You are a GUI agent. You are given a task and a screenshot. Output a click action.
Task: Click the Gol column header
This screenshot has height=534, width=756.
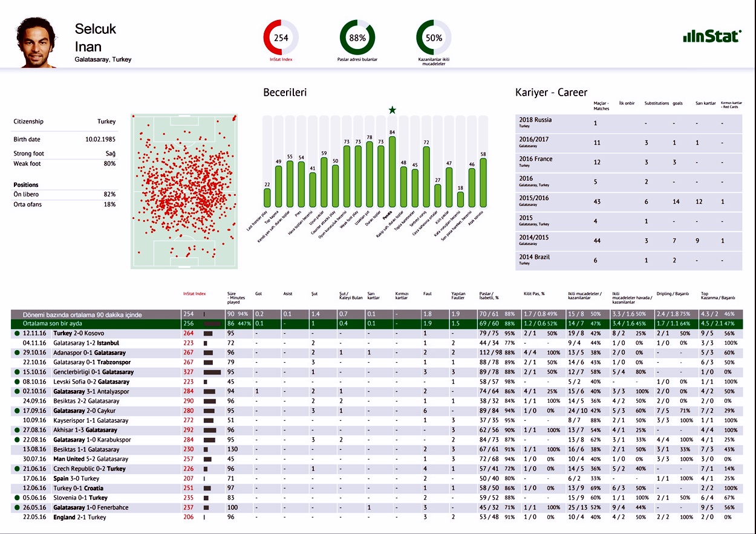(x=259, y=294)
